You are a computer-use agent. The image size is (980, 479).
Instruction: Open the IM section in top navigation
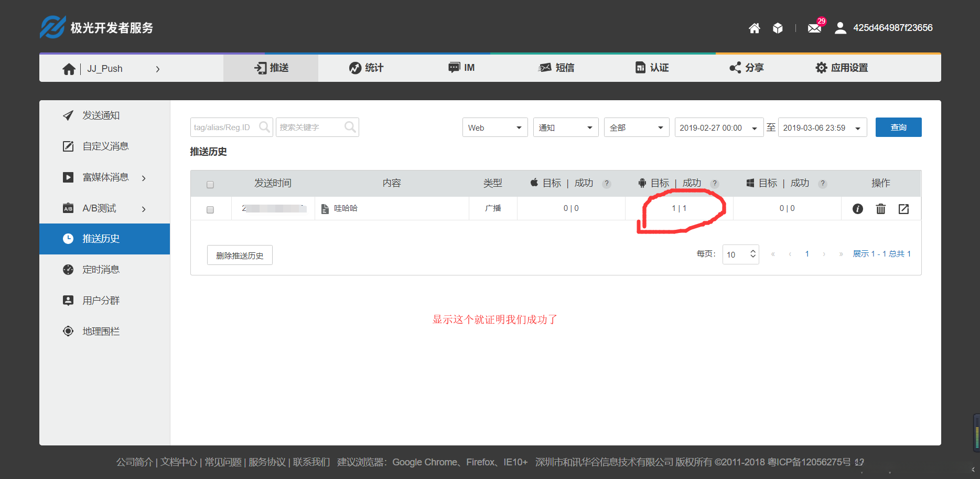point(461,68)
